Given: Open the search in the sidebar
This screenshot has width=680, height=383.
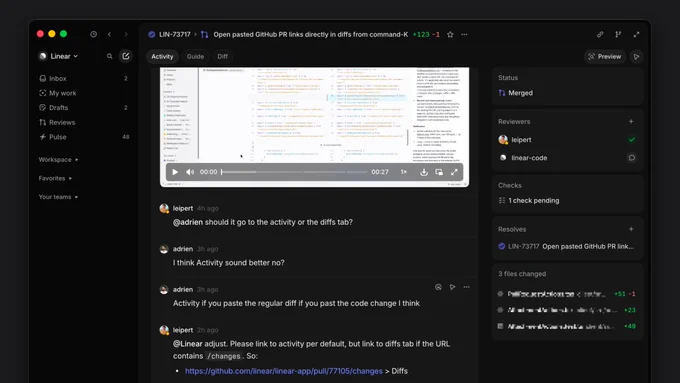Looking at the screenshot, I should coord(109,56).
